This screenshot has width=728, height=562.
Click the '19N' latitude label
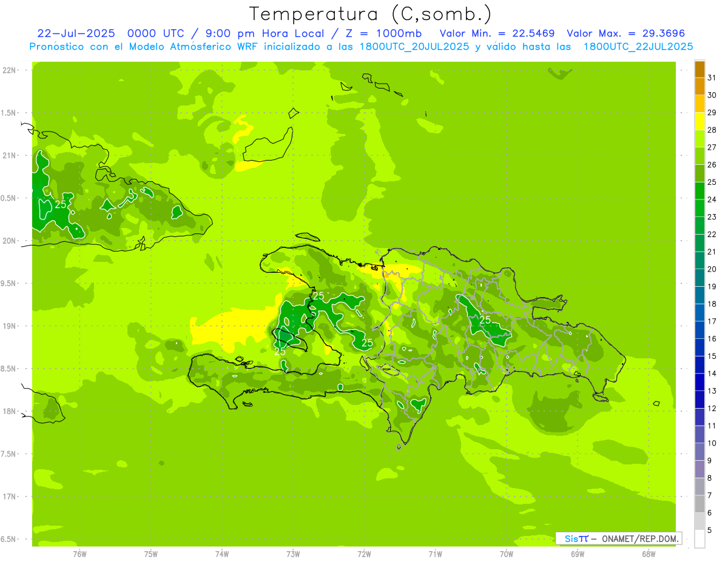[x=9, y=326]
